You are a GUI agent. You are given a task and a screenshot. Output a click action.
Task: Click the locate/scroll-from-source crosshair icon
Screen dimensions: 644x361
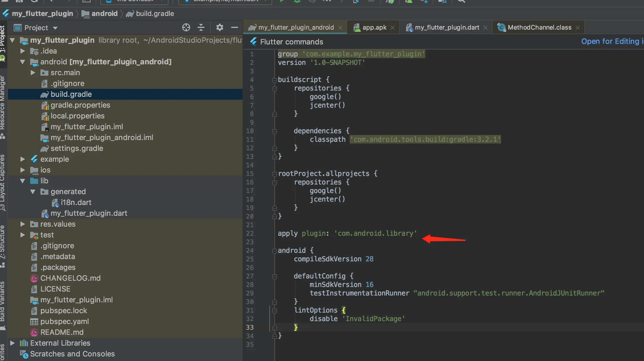(186, 28)
